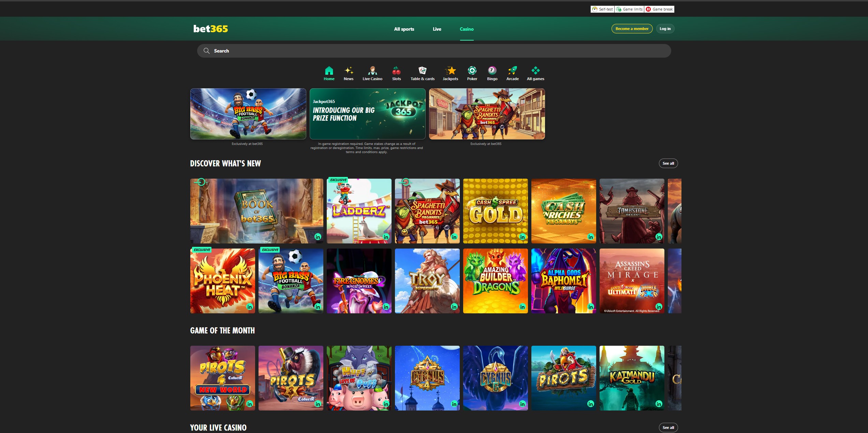868x433 pixels.
Task: Open the Jackpot365 big prize banner
Action: 367,114
